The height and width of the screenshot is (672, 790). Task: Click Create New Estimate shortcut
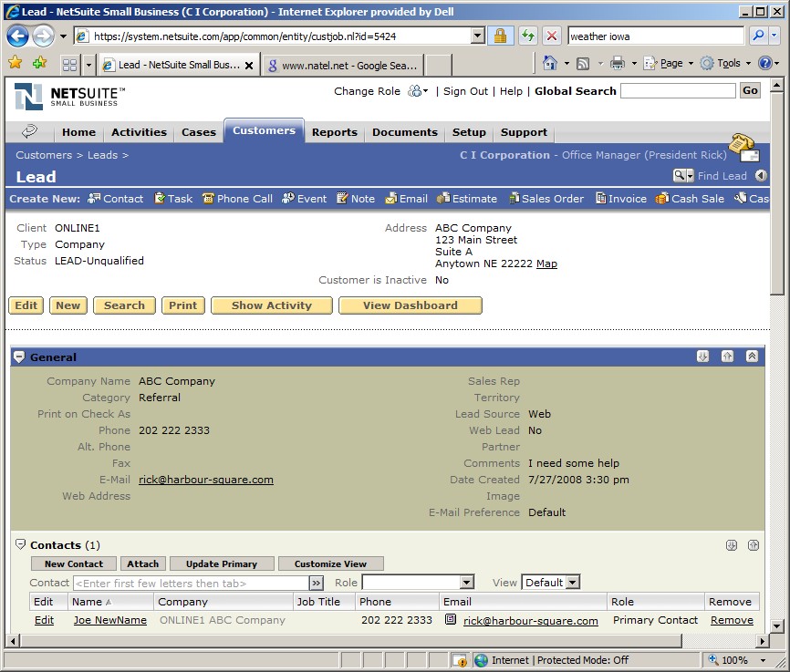(467, 199)
